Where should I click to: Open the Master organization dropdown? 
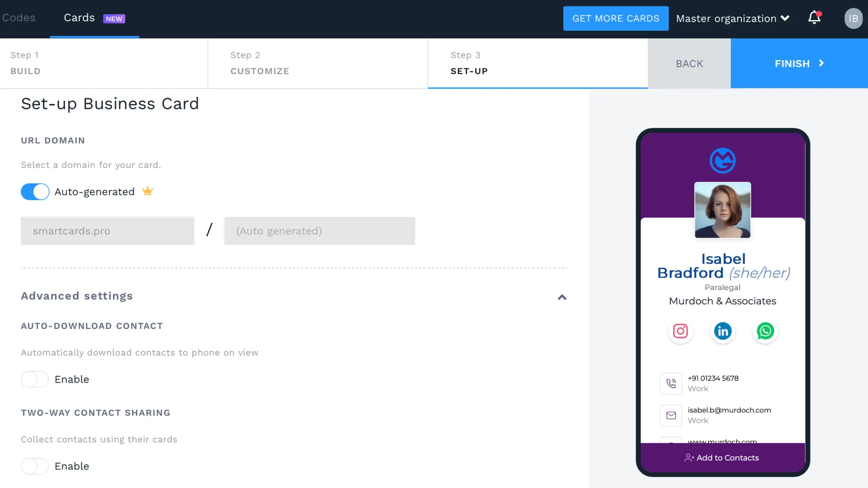[x=732, y=18]
